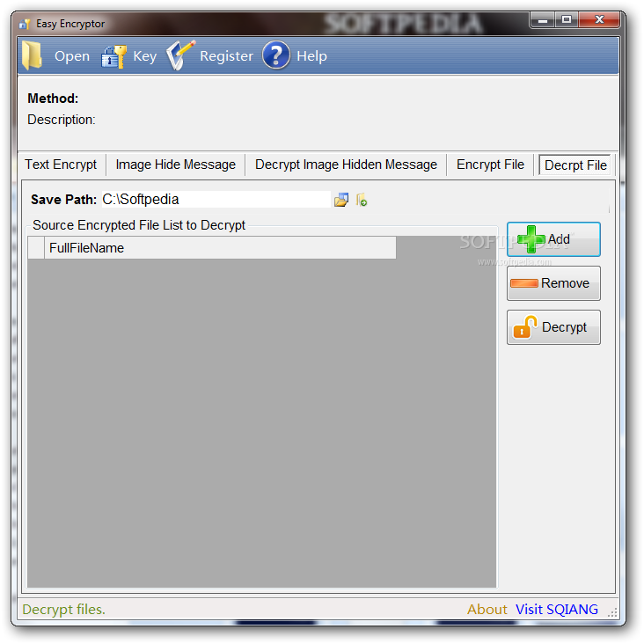
Task: Click the Easy Encryptor title bar icon
Action: click(x=25, y=24)
